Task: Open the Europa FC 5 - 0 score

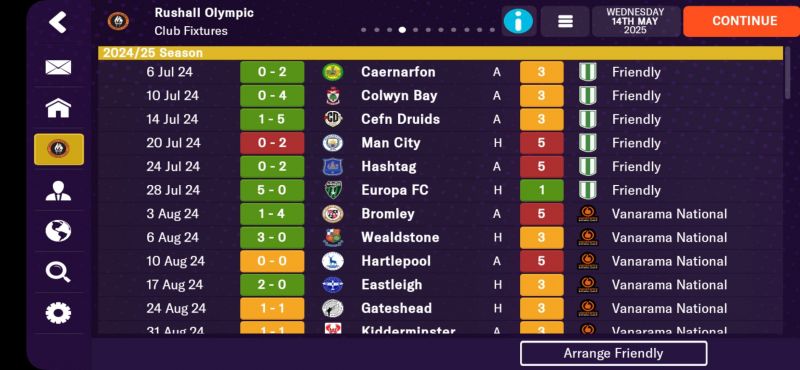Action: [x=272, y=190]
